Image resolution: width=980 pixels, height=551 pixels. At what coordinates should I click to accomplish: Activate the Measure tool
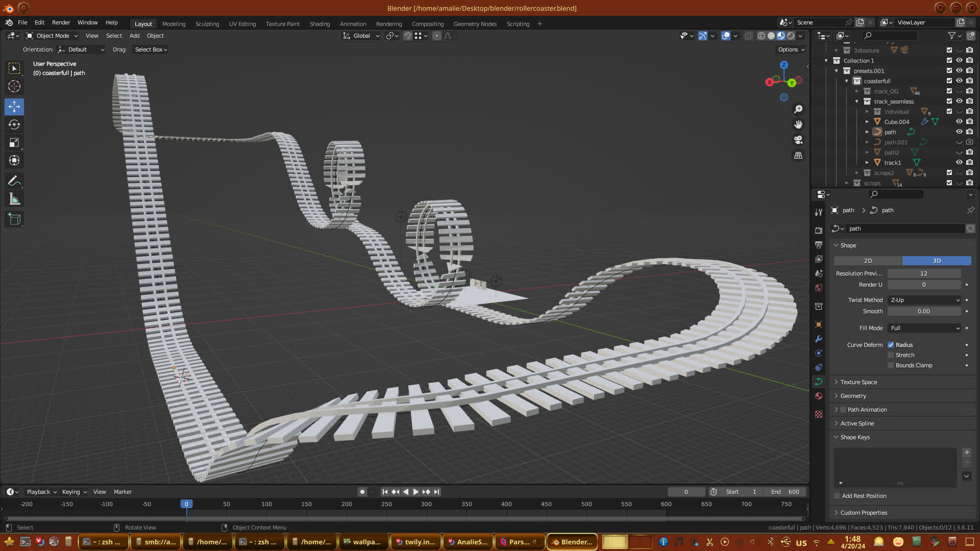pos(14,199)
